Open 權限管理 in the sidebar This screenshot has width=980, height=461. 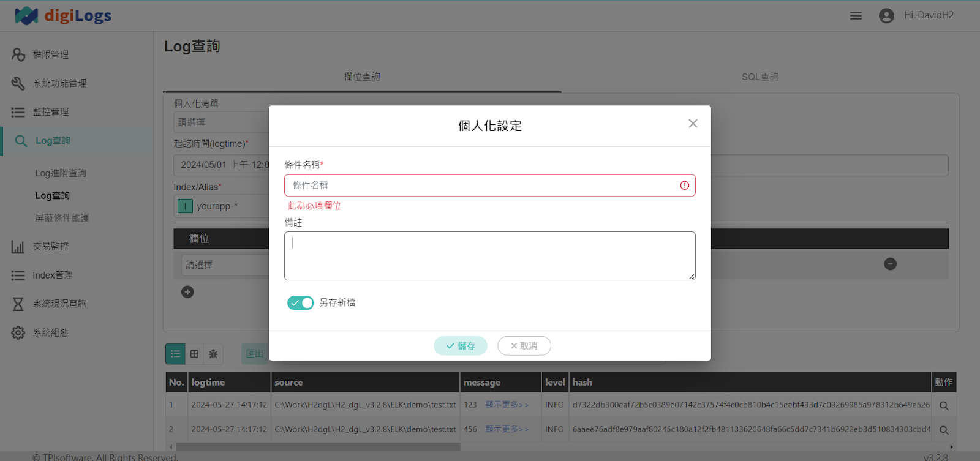point(51,54)
